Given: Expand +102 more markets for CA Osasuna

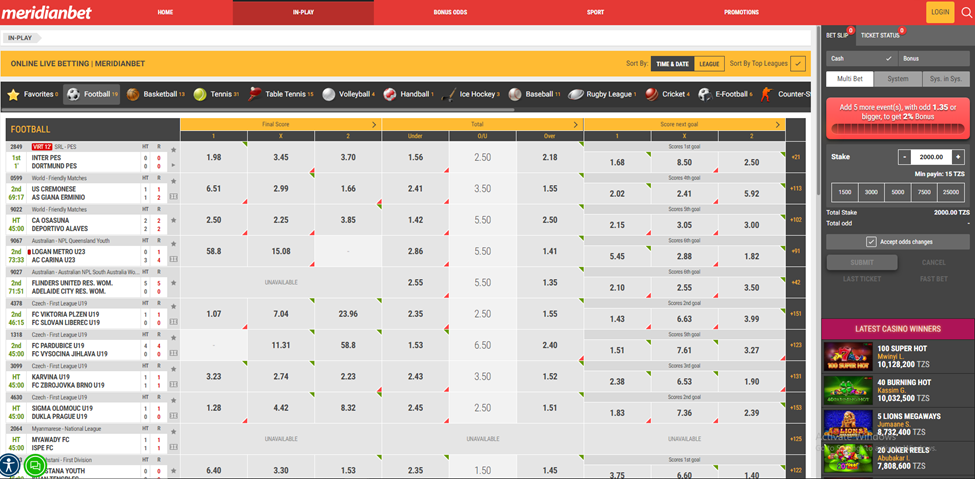Looking at the screenshot, I should click(x=795, y=220).
